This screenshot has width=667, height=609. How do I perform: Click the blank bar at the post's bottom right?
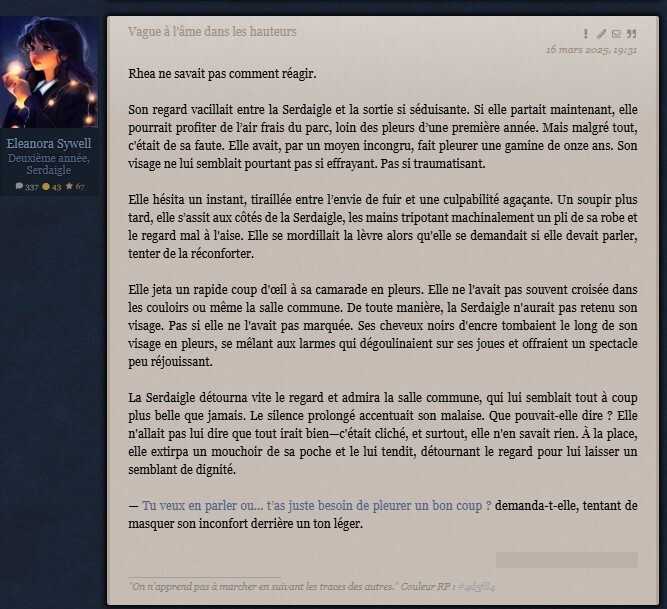click(x=567, y=560)
